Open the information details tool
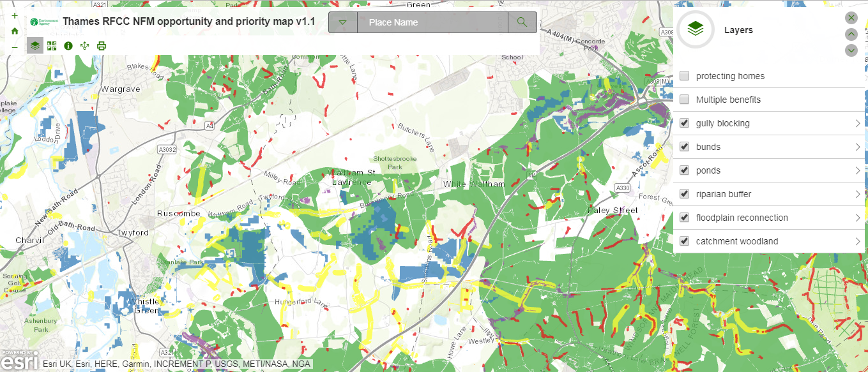The width and height of the screenshot is (868, 372). pyautogui.click(x=68, y=45)
